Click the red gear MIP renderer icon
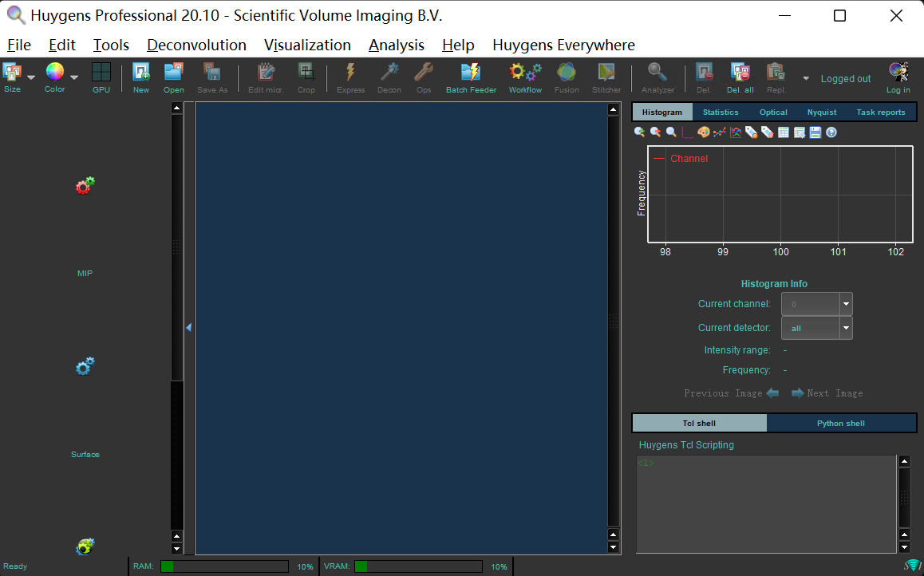 [85, 186]
